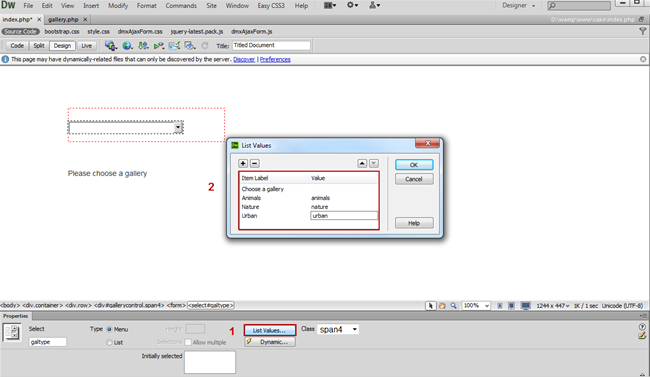Select the index.php document tab
Image resolution: width=650 pixels, height=377 pixels.
[x=17, y=19]
